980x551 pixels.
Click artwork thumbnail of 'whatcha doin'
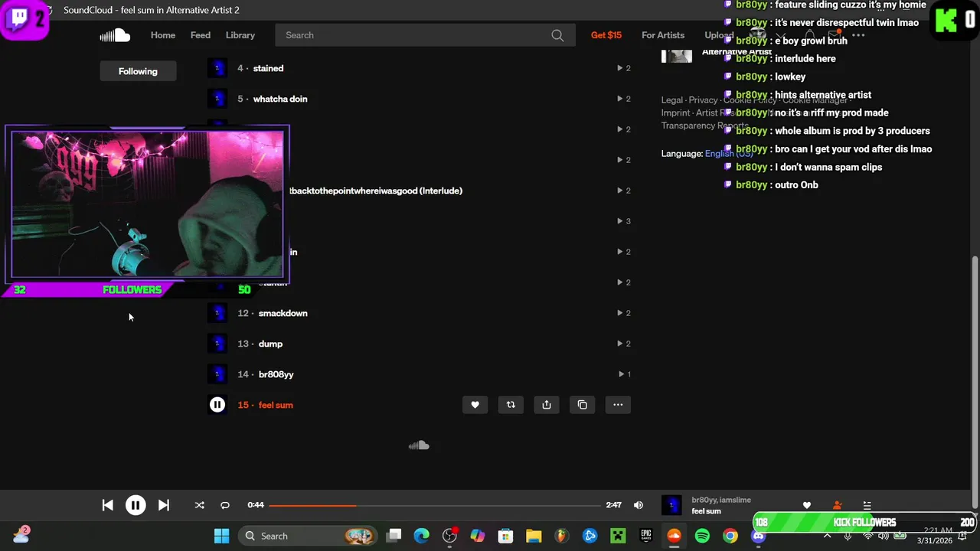tap(217, 99)
